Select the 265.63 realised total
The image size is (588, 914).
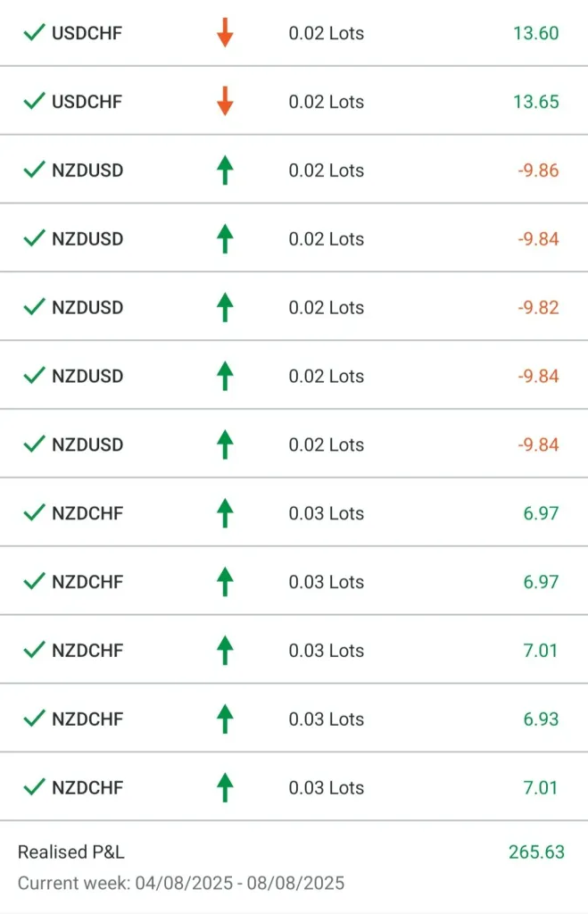click(536, 852)
